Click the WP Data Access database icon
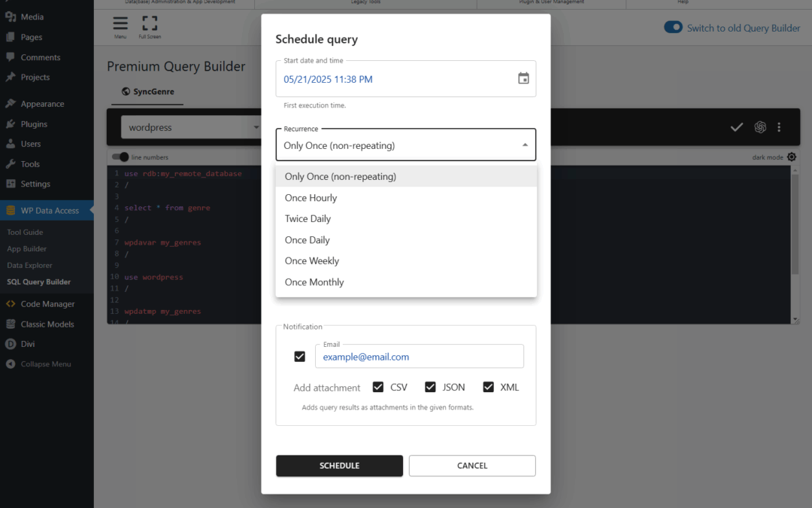This screenshot has height=508, width=812. [11, 211]
